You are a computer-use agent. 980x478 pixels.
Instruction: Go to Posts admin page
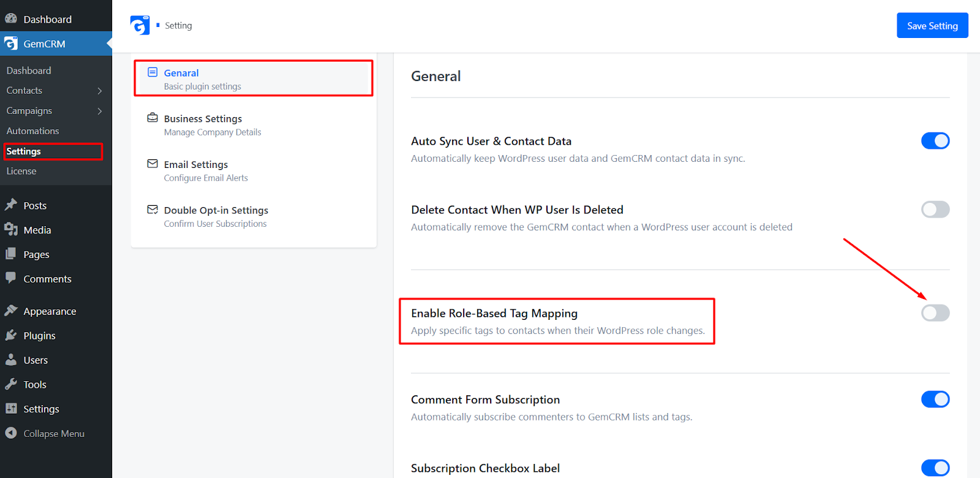pos(35,205)
